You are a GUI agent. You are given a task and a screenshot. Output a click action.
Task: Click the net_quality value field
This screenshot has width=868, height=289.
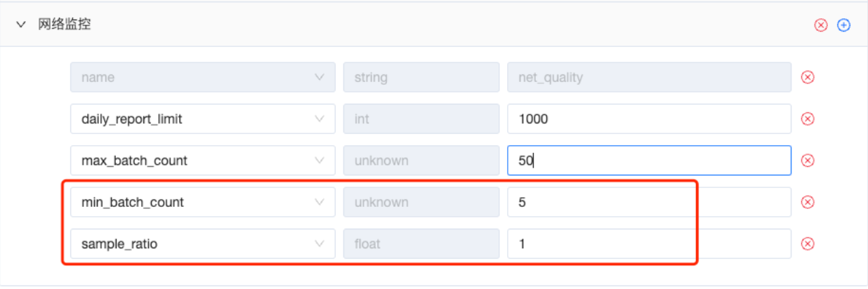tap(649, 77)
